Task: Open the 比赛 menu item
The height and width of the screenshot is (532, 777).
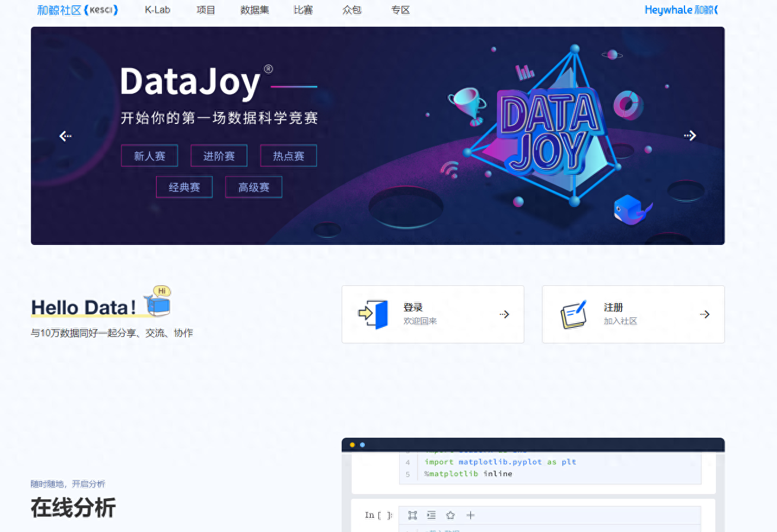Action: [303, 9]
